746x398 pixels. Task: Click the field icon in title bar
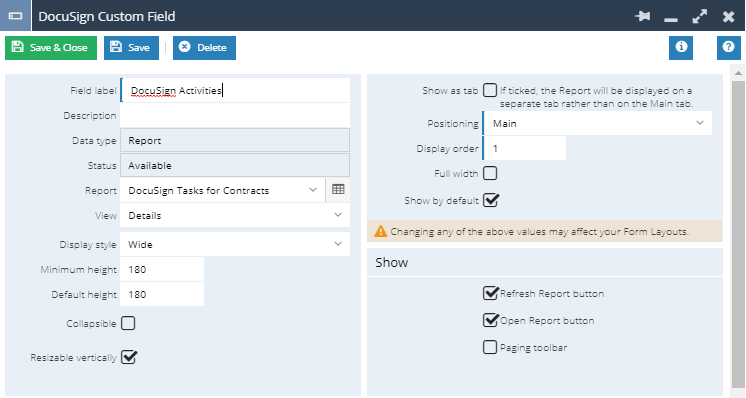(15, 16)
